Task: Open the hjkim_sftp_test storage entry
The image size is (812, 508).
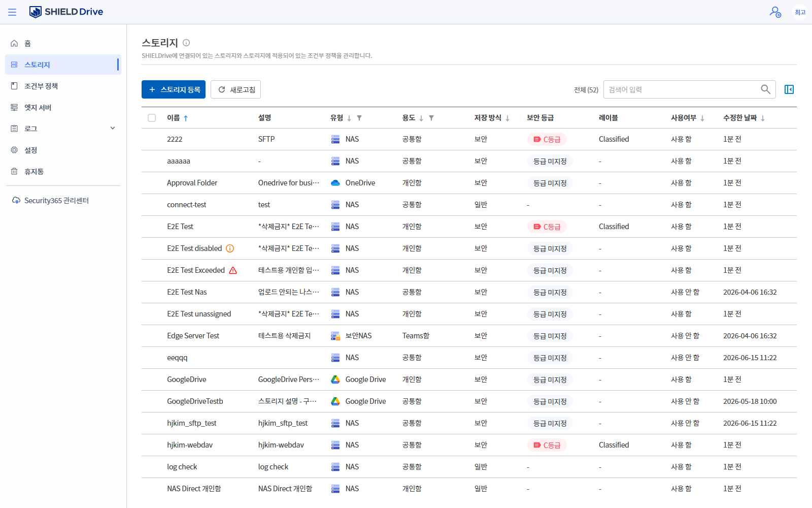Action: click(191, 423)
